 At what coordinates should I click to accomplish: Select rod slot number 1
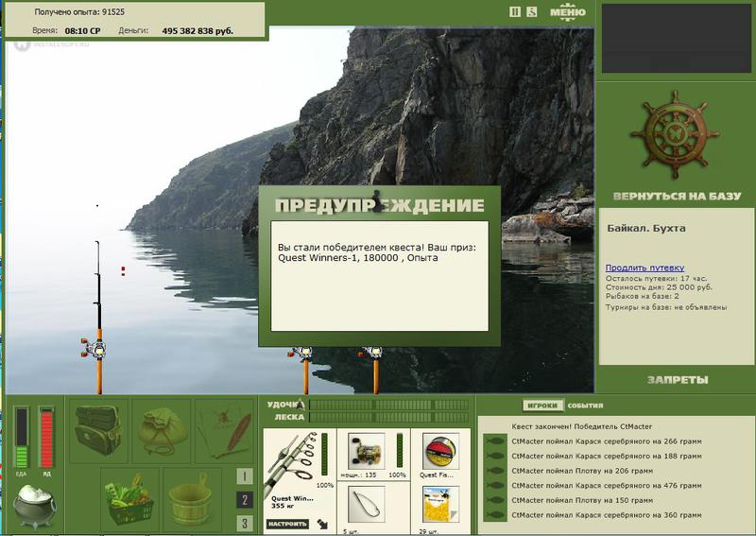(x=245, y=476)
